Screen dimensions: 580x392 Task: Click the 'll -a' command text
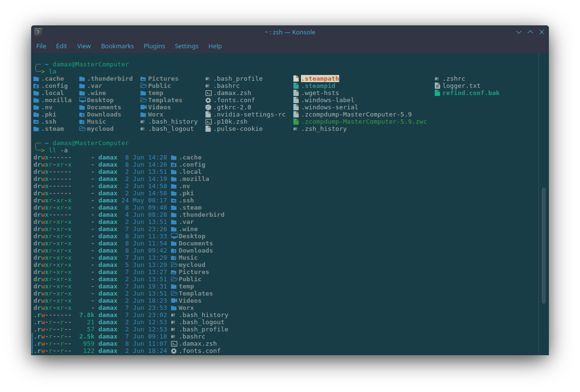click(x=58, y=150)
